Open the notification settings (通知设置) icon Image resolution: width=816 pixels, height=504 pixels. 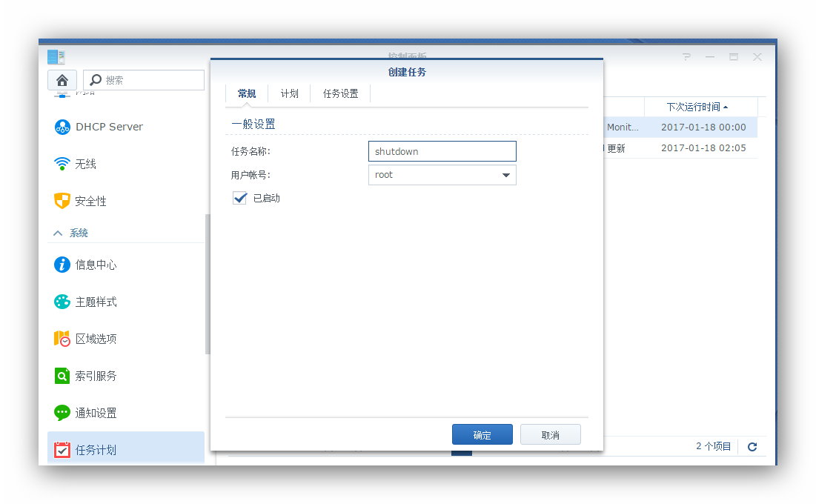pos(62,413)
